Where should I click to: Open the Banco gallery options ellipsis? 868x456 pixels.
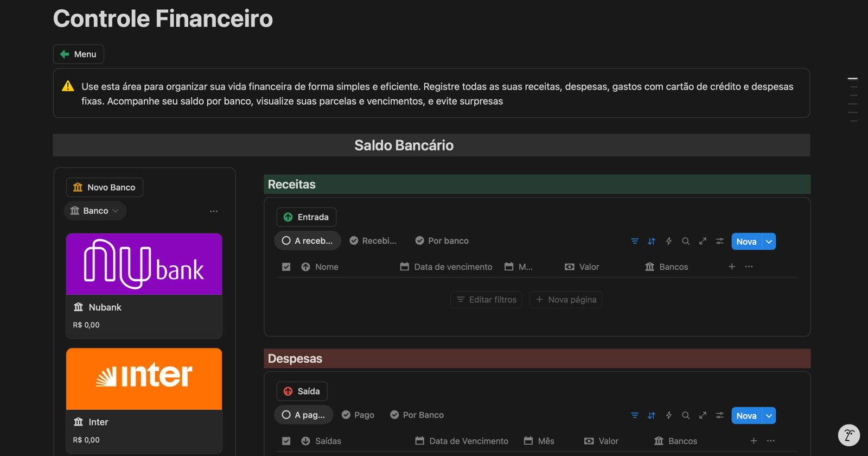(214, 211)
